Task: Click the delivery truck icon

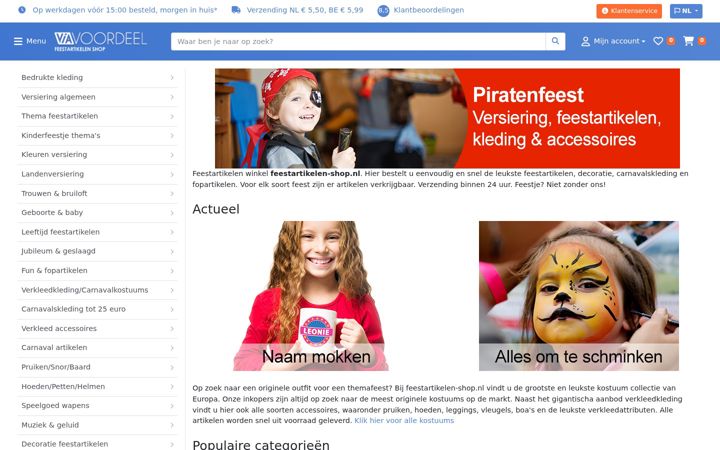Action: 236,10
